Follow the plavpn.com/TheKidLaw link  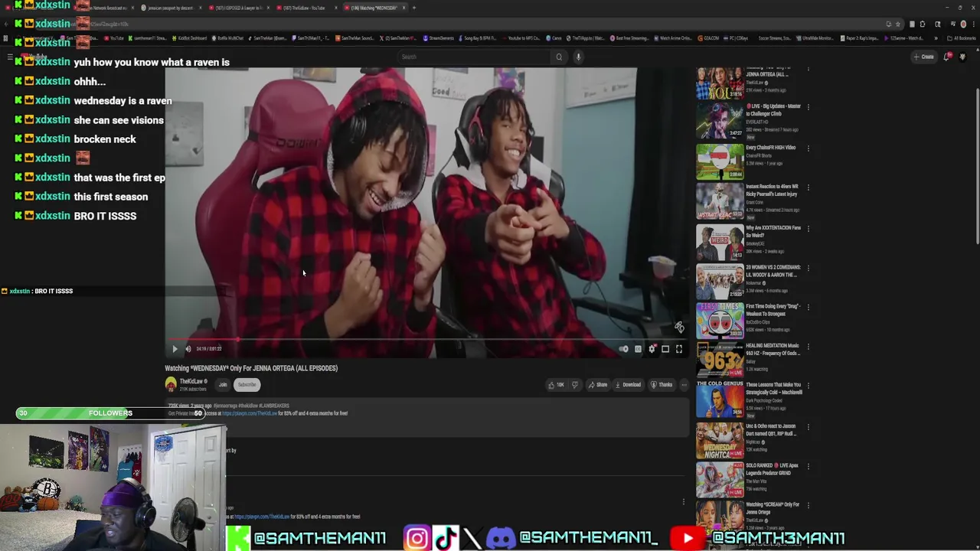point(250,413)
